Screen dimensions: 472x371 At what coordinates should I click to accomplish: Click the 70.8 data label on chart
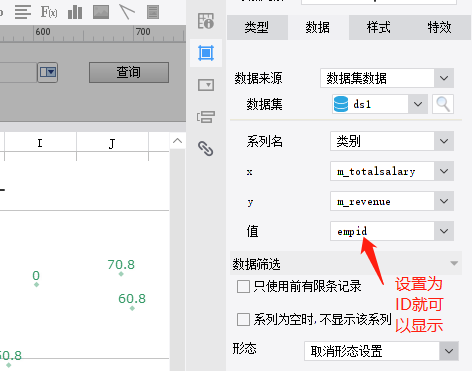pos(121,265)
